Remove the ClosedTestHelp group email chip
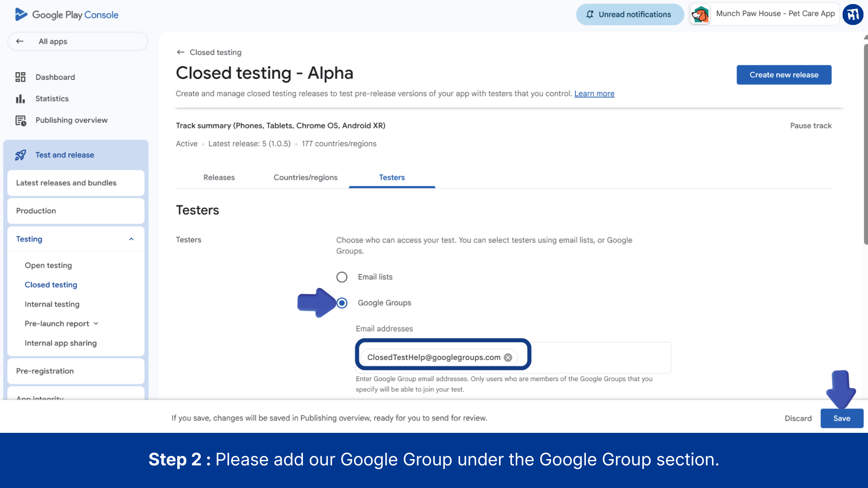Viewport: 868px width, 488px height. coord(508,357)
